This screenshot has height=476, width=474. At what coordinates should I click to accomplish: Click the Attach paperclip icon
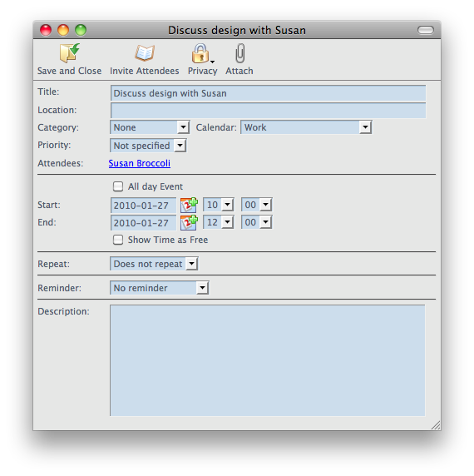point(239,53)
